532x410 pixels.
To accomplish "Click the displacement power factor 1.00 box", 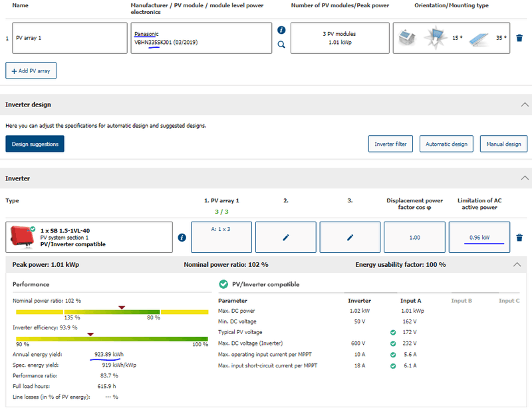I will [x=414, y=238].
